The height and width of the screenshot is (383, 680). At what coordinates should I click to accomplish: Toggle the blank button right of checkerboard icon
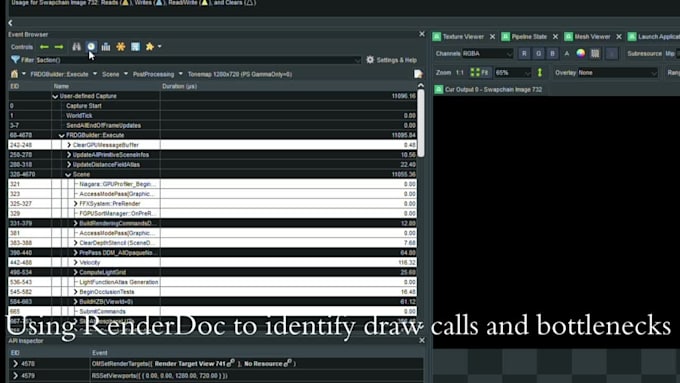point(611,53)
